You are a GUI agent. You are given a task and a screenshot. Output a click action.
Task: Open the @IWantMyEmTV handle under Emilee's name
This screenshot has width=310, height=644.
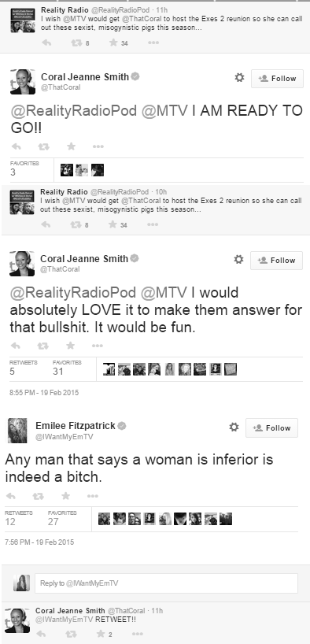coord(65,437)
